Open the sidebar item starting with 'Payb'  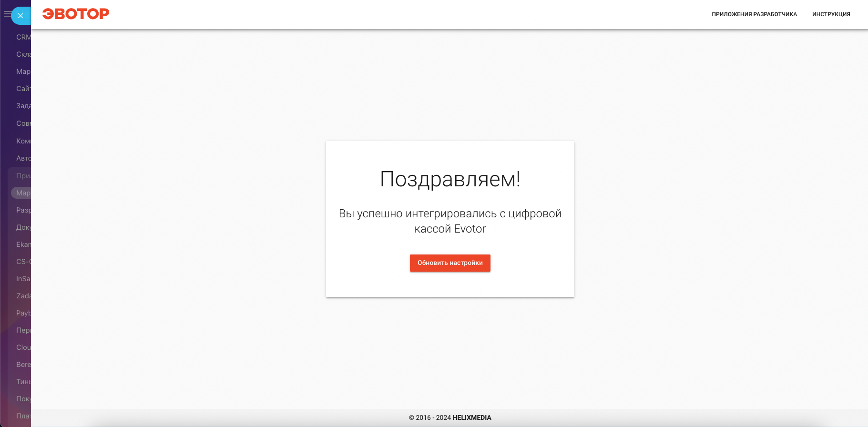click(23, 313)
